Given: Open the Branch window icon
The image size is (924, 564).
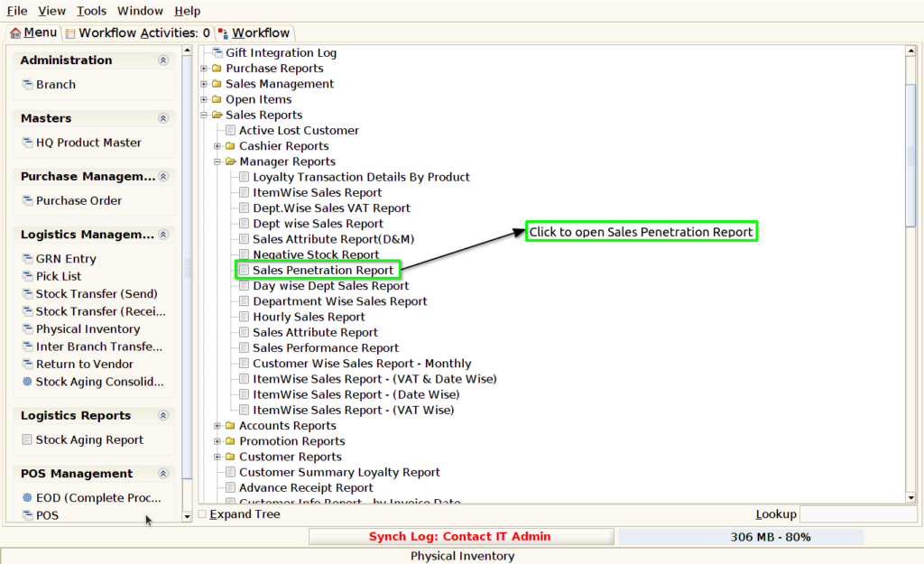Looking at the screenshot, I should pos(27,84).
